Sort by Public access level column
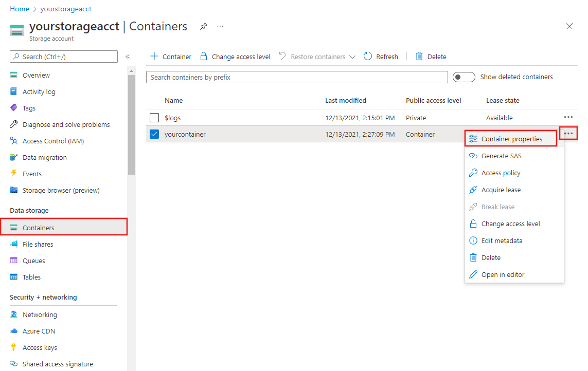The width and height of the screenshot is (588, 371). [x=433, y=100]
